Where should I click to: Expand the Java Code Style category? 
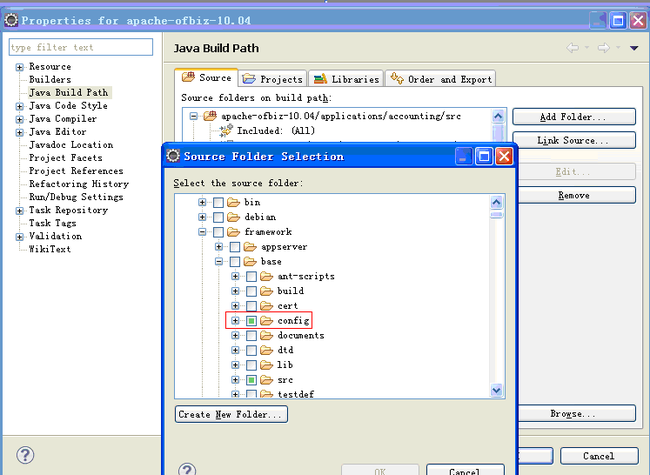(x=19, y=106)
